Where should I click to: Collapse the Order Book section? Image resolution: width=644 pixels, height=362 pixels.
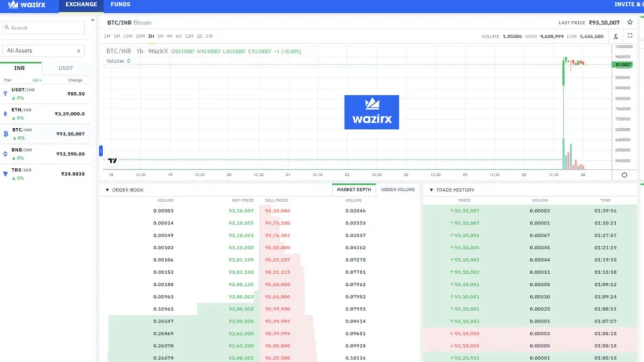click(x=107, y=190)
